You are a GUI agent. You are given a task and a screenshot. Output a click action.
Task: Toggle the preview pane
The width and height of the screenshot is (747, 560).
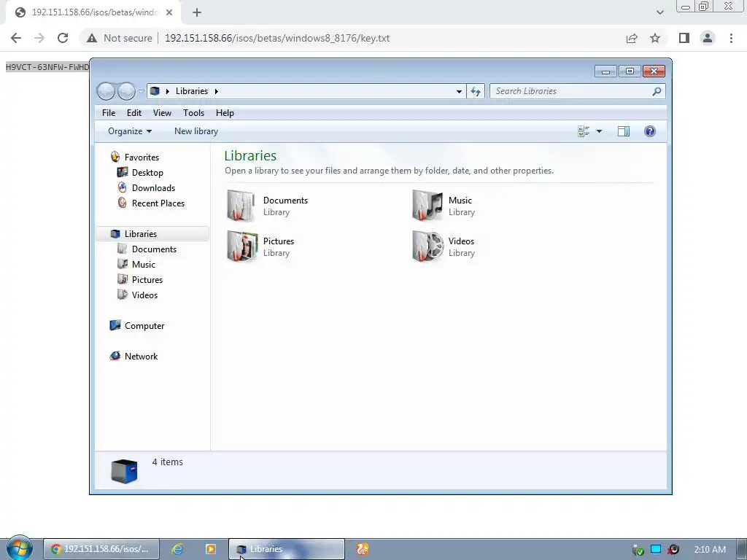coord(624,131)
